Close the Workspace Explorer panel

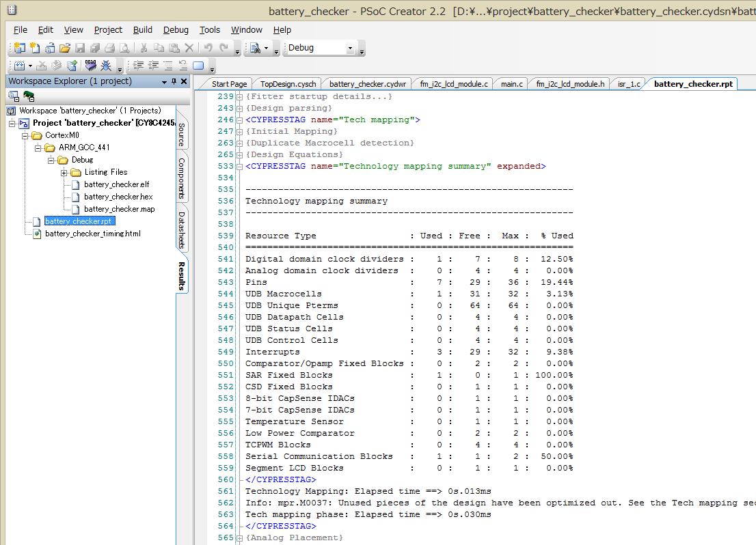pos(184,81)
